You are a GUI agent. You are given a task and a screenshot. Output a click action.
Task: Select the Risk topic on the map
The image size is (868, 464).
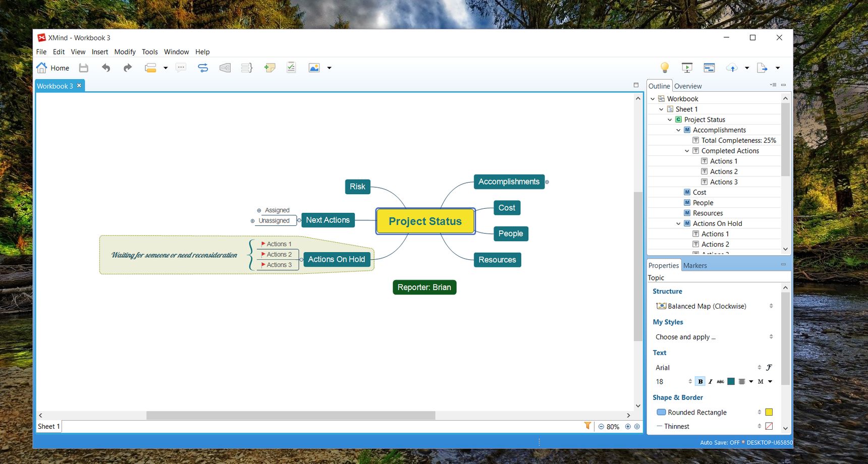(357, 187)
